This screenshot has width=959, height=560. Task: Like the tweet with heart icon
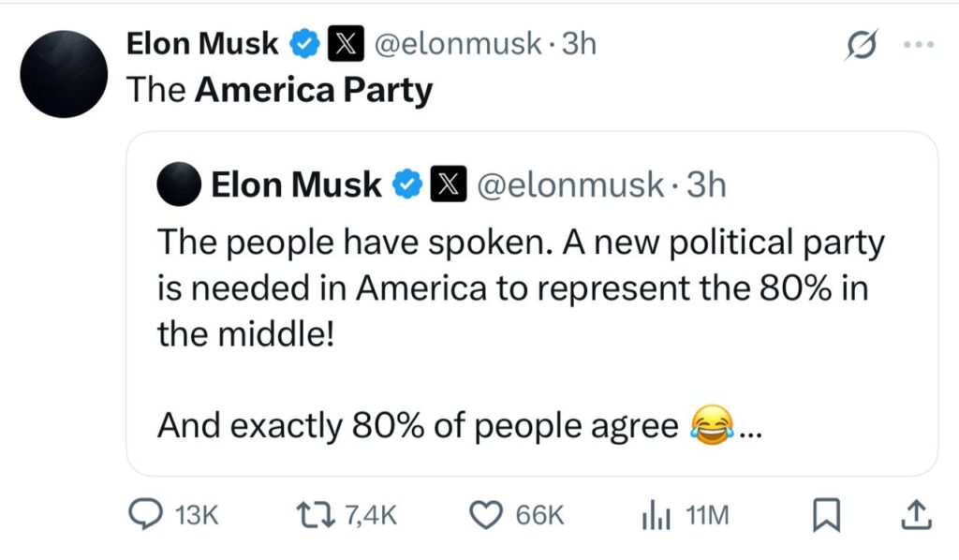(x=486, y=515)
